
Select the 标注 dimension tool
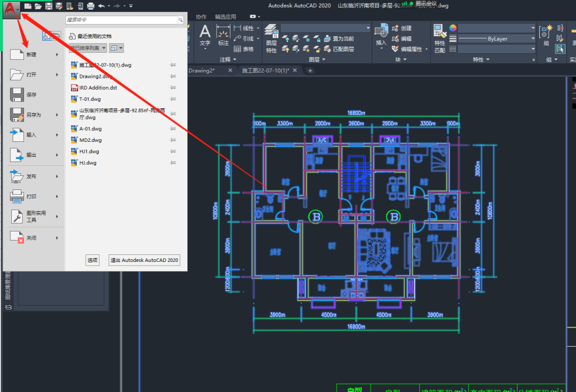[x=223, y=36]
